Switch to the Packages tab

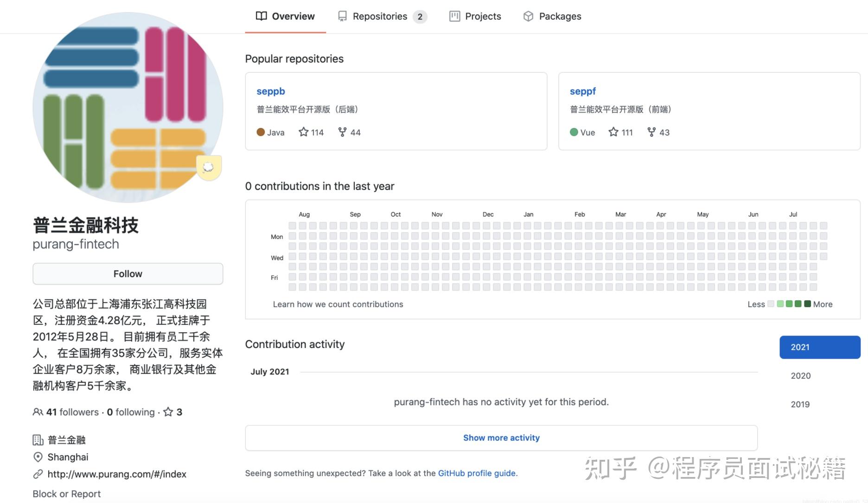point(560,16)
